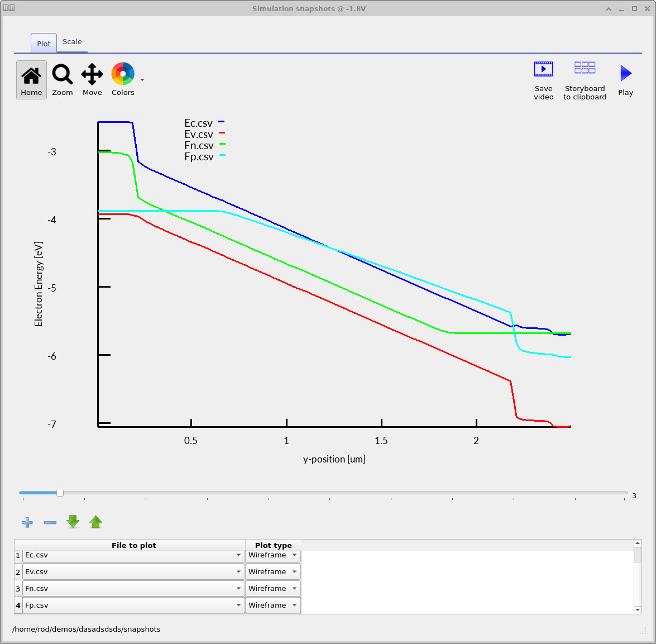
Task: Move row up with green up arrow
Action: (x=96, y=522)
